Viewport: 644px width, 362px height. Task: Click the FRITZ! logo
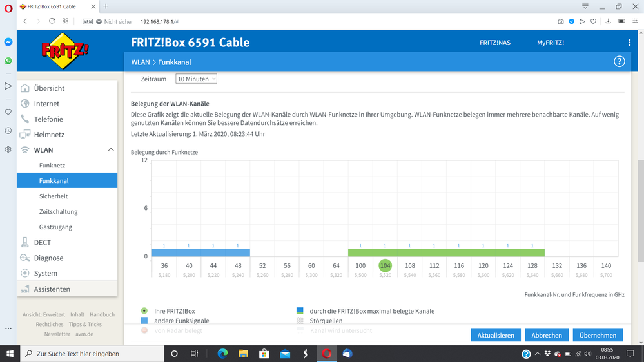tap(65, 51)
